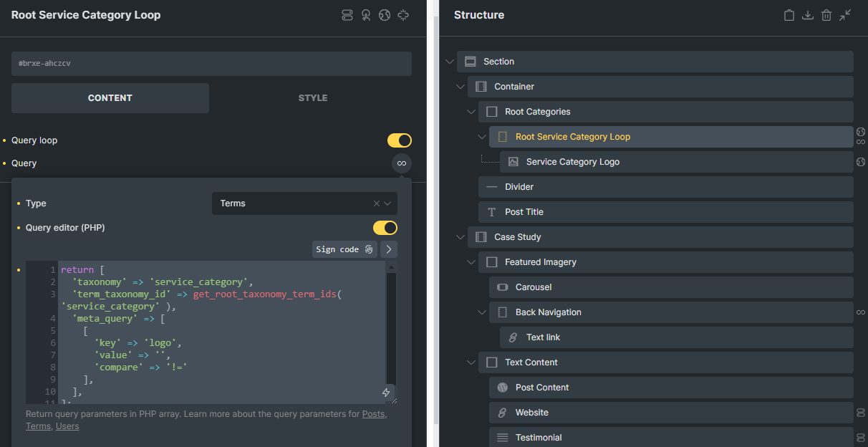
Task: Click the link icon on Text link row
Action: tap(513, 337)
